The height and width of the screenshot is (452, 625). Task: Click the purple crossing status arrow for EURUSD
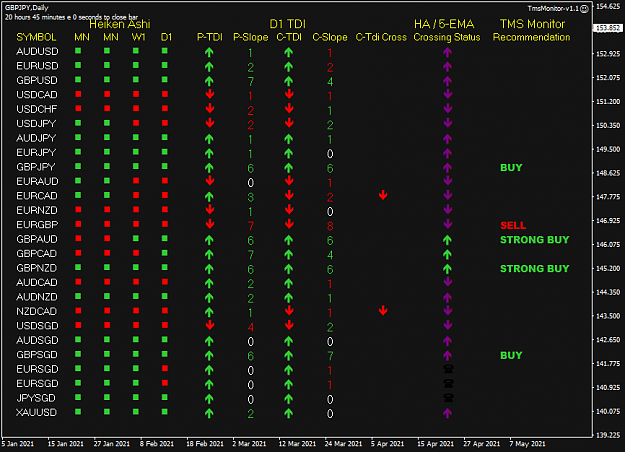point(448,67)
